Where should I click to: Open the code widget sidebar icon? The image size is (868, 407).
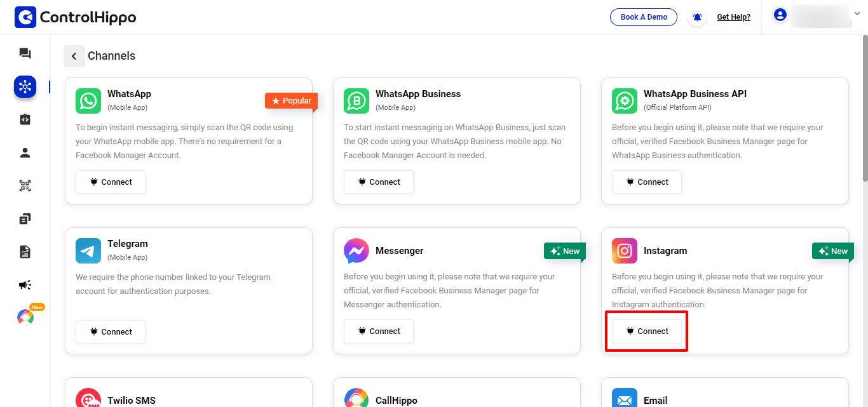[x=25, y=119]
